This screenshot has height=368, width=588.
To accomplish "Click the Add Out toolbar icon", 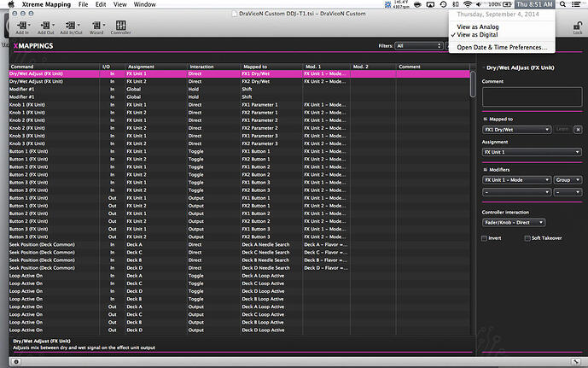I will click(46, 27).
